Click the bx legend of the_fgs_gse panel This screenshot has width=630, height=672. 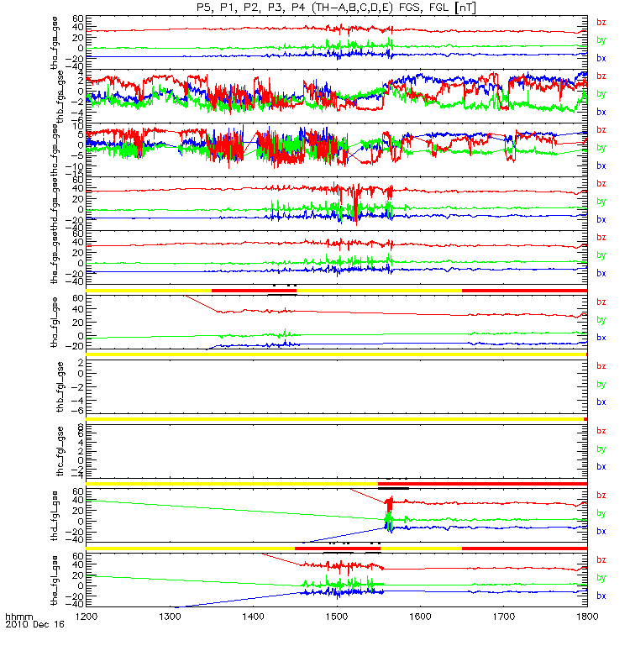click(x=601, y=274)
